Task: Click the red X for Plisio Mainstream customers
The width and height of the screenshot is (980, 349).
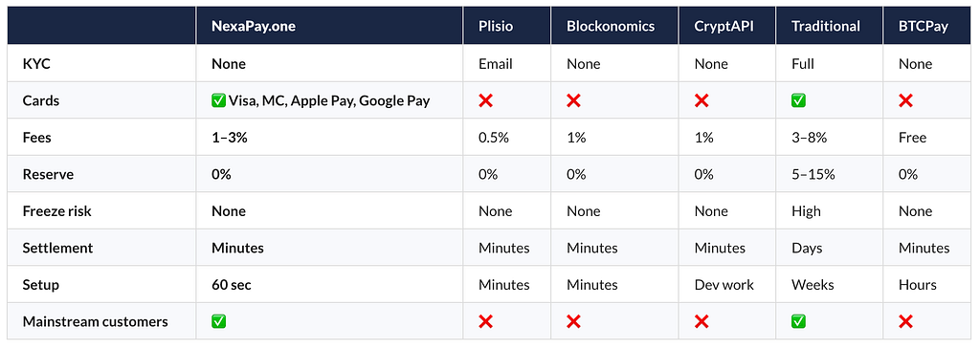Action: pos(485,321)
